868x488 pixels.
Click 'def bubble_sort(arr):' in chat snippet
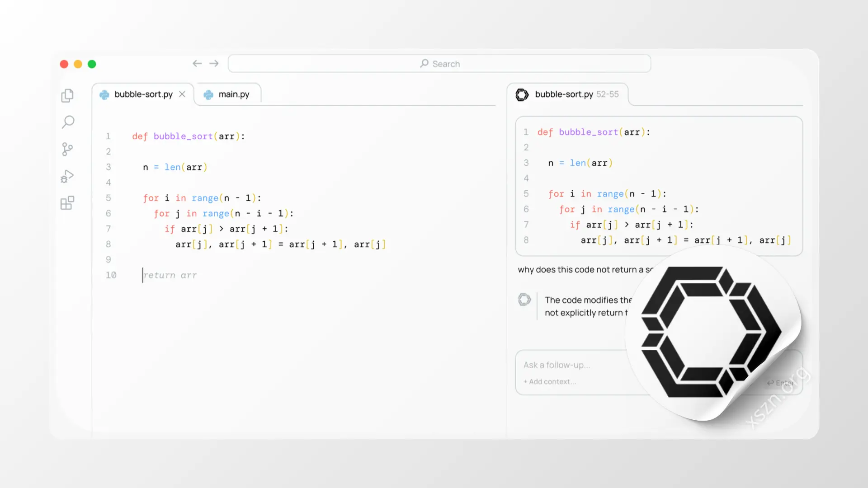coord(594,132)
